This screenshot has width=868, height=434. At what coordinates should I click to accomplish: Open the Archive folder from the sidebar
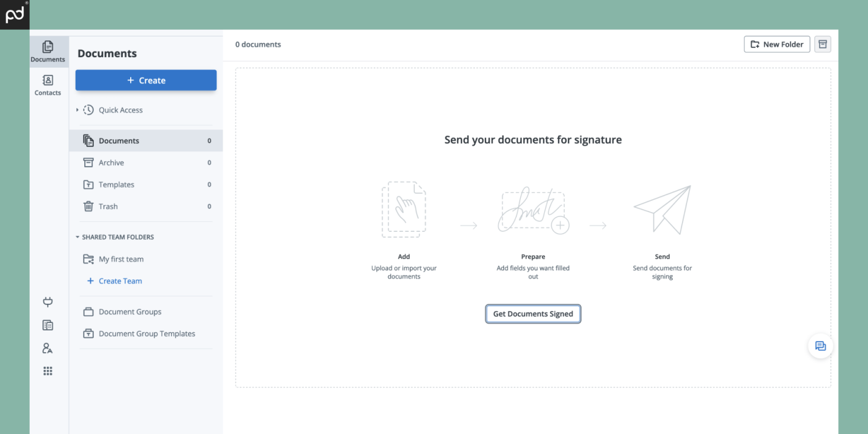click(x=112, y=162)
